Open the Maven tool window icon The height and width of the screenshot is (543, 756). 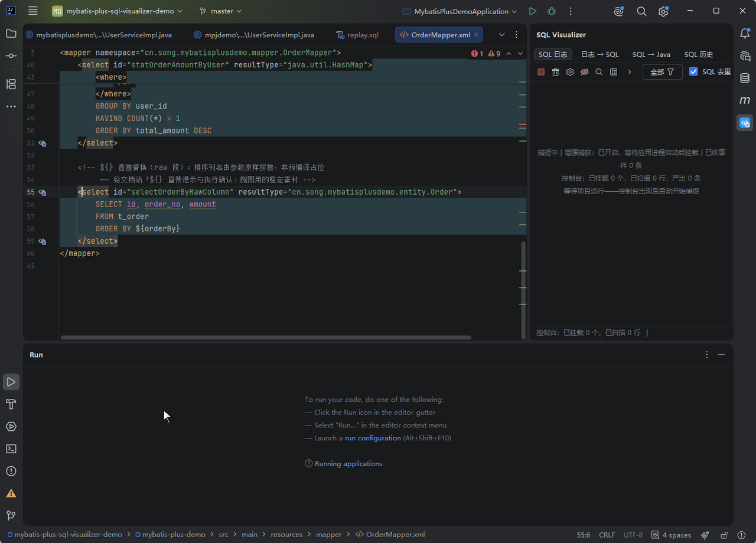point(745,100)
